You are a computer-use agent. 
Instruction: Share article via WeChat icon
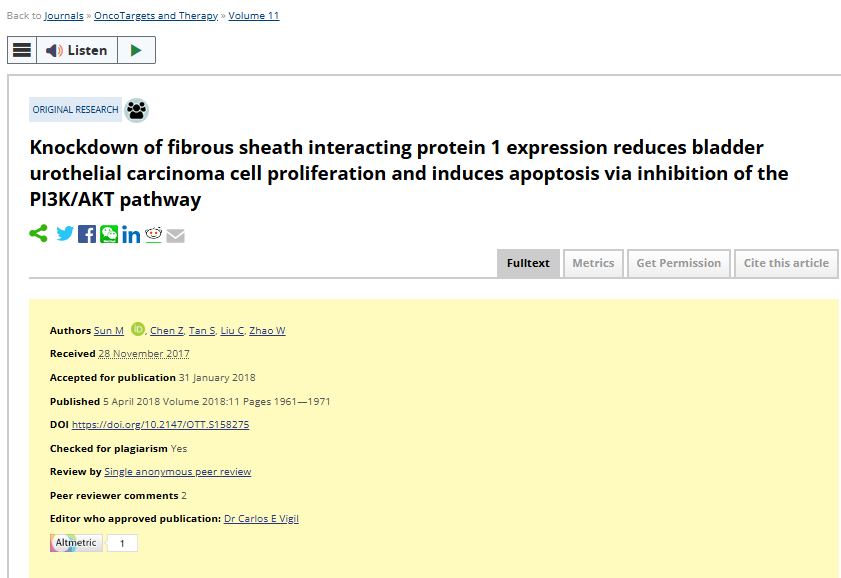click(109, 234)
